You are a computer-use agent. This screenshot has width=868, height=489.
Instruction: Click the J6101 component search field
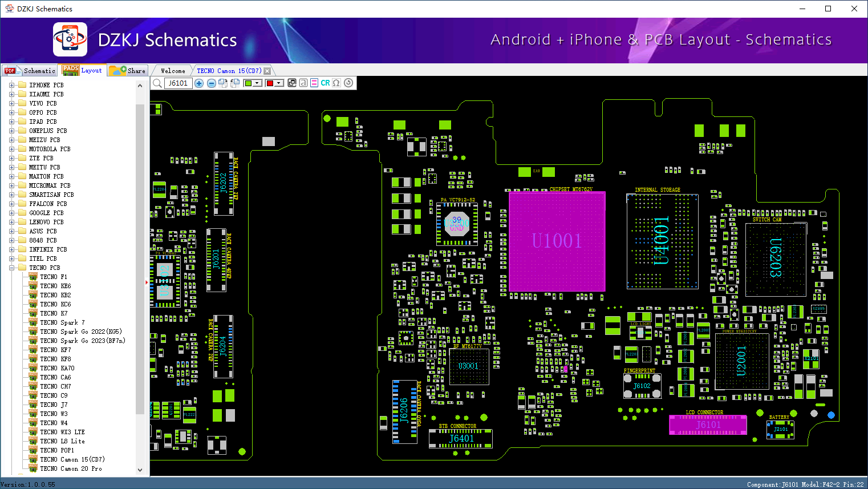click(x=178, y=83)
